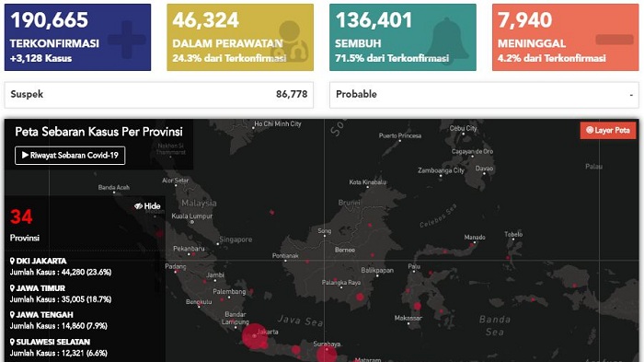This screenshot has width=644, height=362.
Task: Play Riwayat Sebaran Covid-19 history
Action: pos(70,156)
